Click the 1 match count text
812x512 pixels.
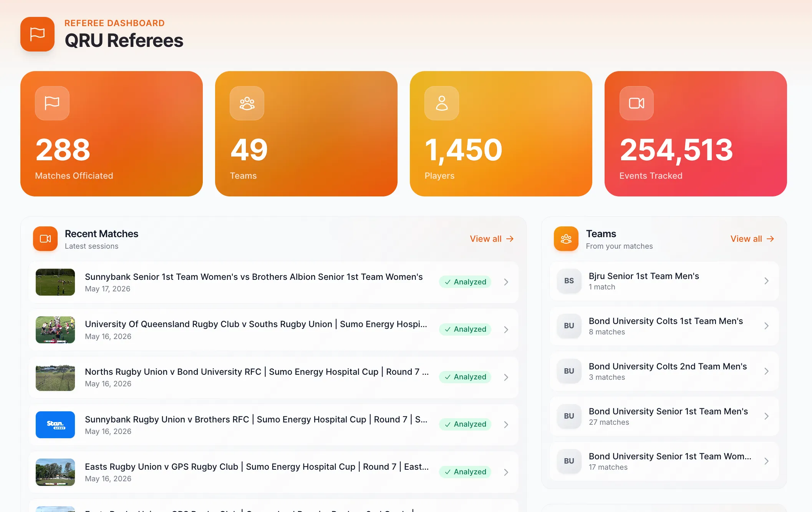click(602, 287)
